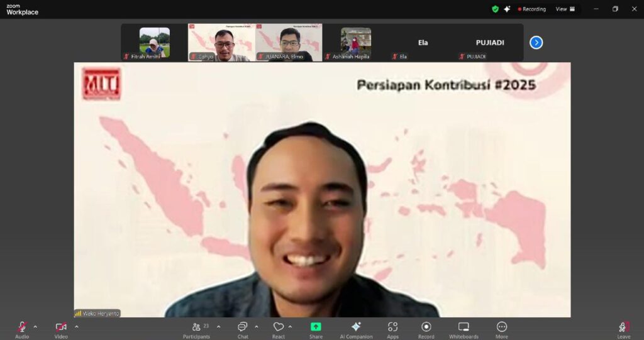Image resolution: width=644 pixels, height=340 pixels.
Task: Expand the audio options chevron
Action: click(x=35, y=326)
